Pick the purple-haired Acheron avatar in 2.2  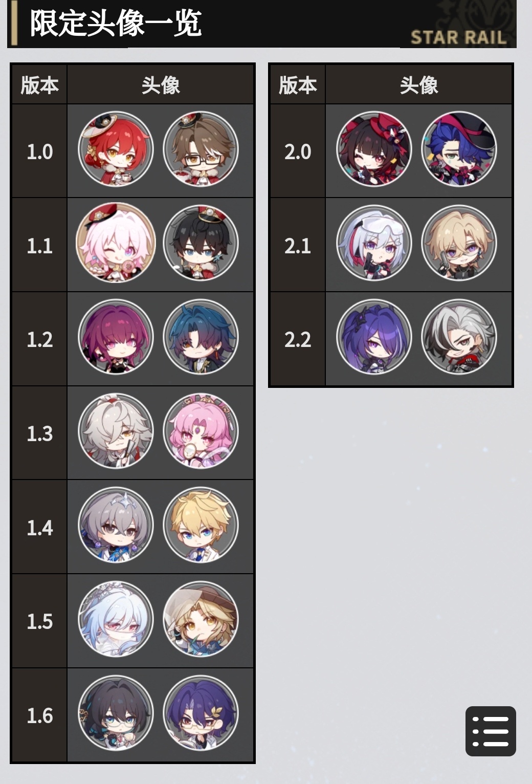374,338
